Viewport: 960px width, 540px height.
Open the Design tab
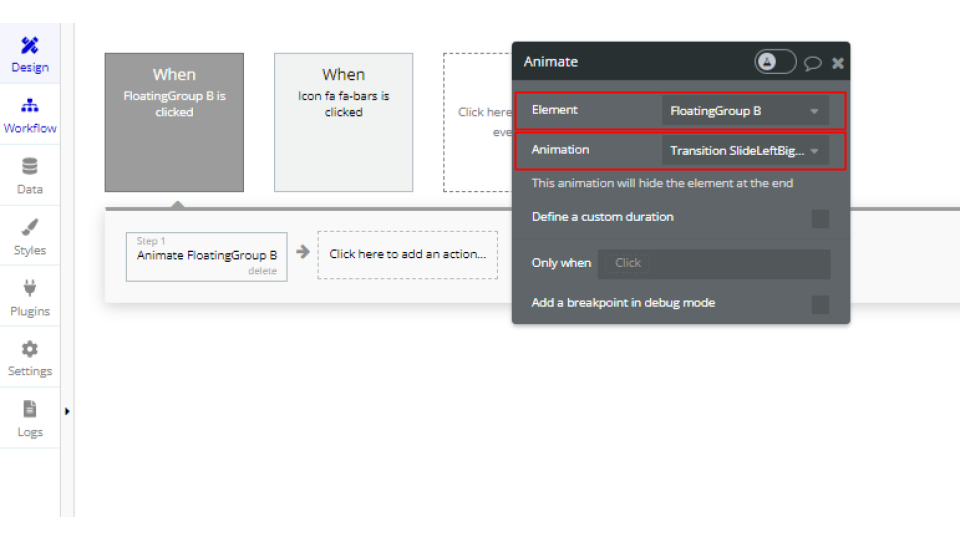tap(29, 54)
